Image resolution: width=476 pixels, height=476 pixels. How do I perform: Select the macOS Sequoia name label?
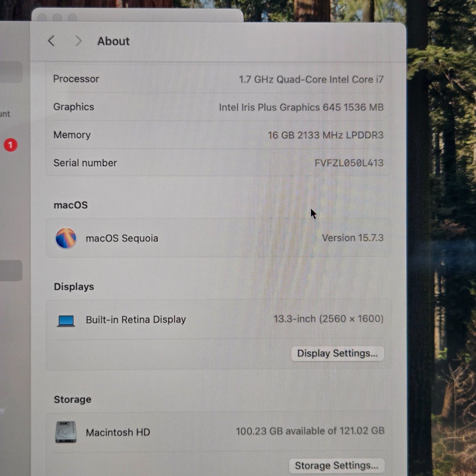tap(122, 238)
